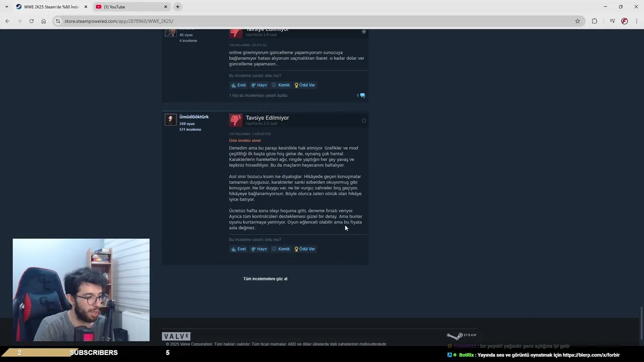View site information next to the URL

pyautogui.click(x=58, y=21)
